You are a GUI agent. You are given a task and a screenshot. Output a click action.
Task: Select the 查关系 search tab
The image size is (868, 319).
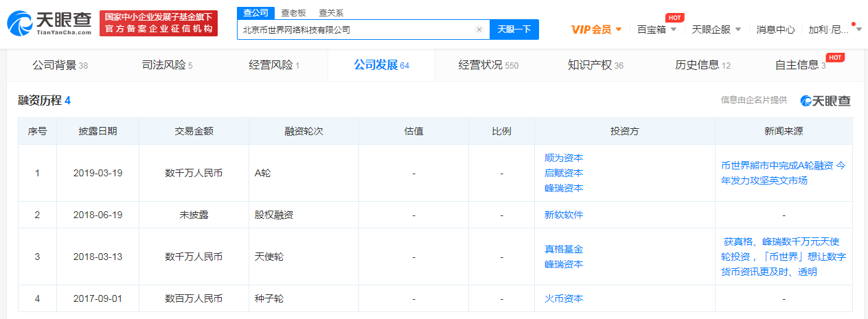coord(331,12)
